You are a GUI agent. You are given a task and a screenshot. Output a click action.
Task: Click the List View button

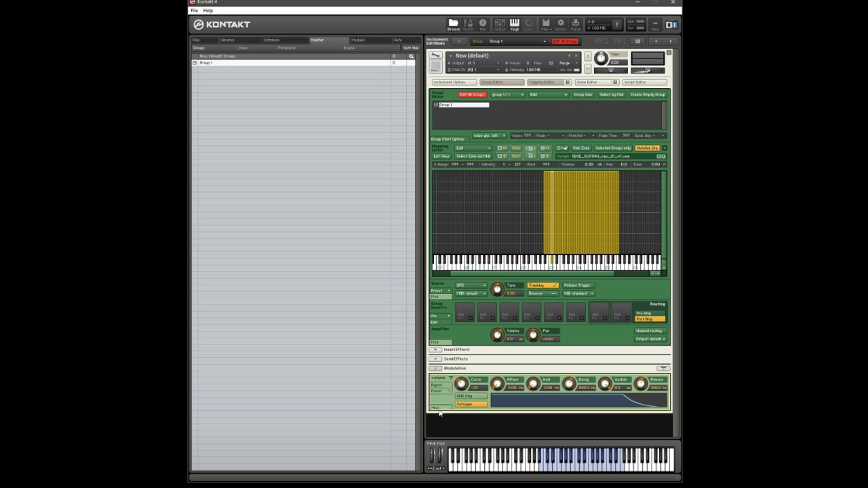point(441,157)
